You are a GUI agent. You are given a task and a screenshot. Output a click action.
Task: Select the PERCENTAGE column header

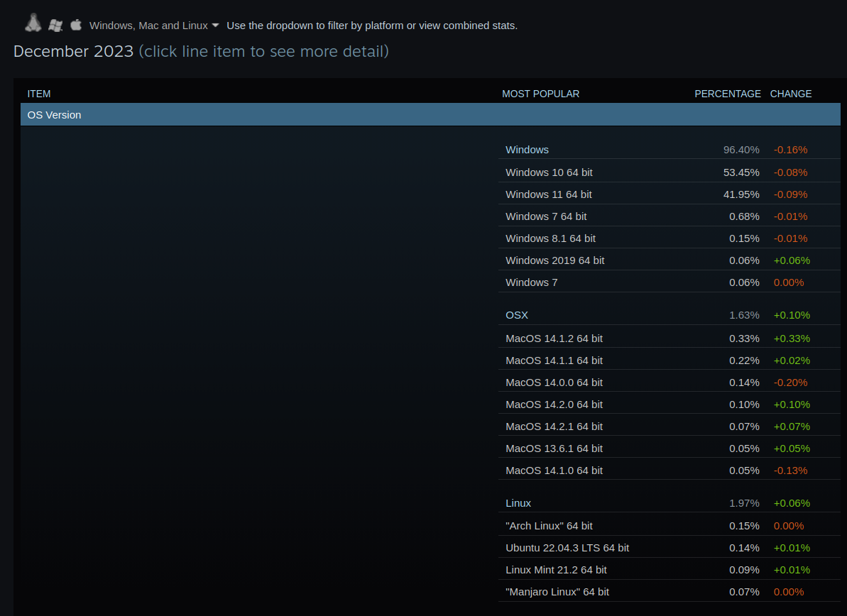pyautogui.click(x=728, y=94)
